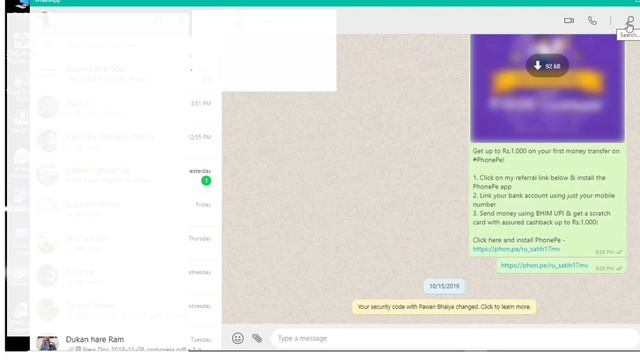This screenshot has height=360, width=640.
Task: Click the green unread badge
Action: click(x=206, y=180)
